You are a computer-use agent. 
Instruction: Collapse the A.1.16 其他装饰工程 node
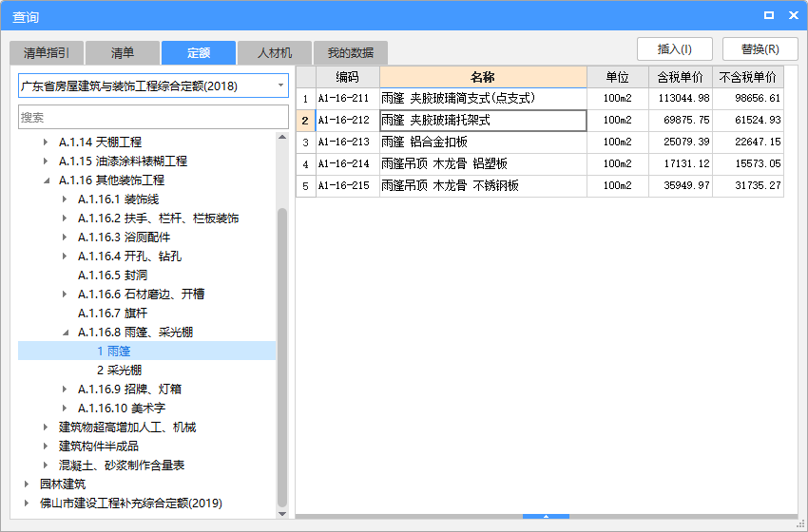click(x=46, y=180)
